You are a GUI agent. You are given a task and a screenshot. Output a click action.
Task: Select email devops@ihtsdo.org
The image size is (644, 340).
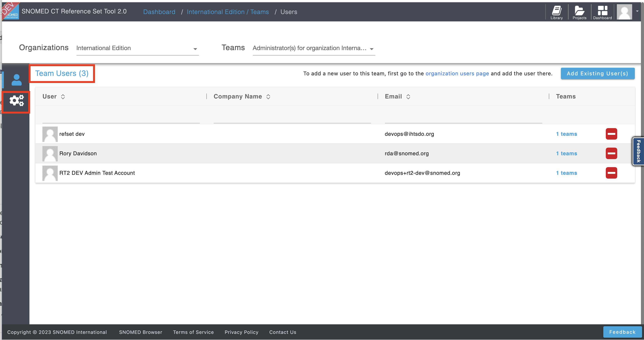point(409,134)
